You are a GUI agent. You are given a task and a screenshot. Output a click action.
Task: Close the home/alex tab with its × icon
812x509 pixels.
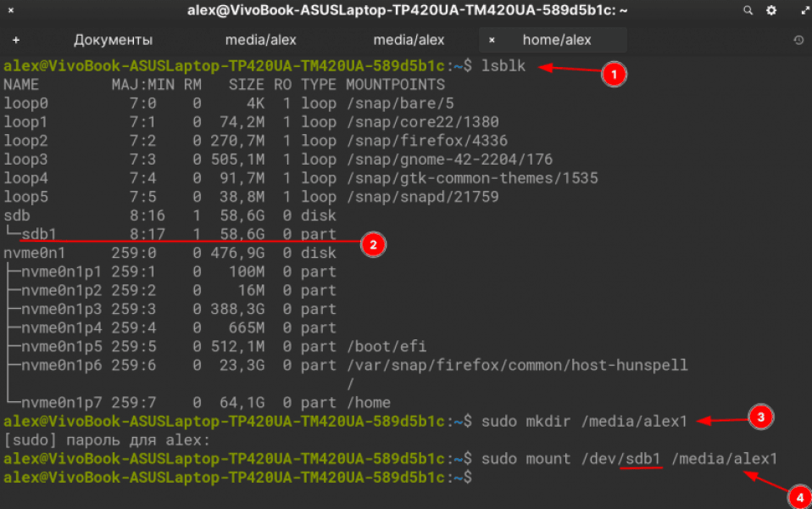click(492, 39)
